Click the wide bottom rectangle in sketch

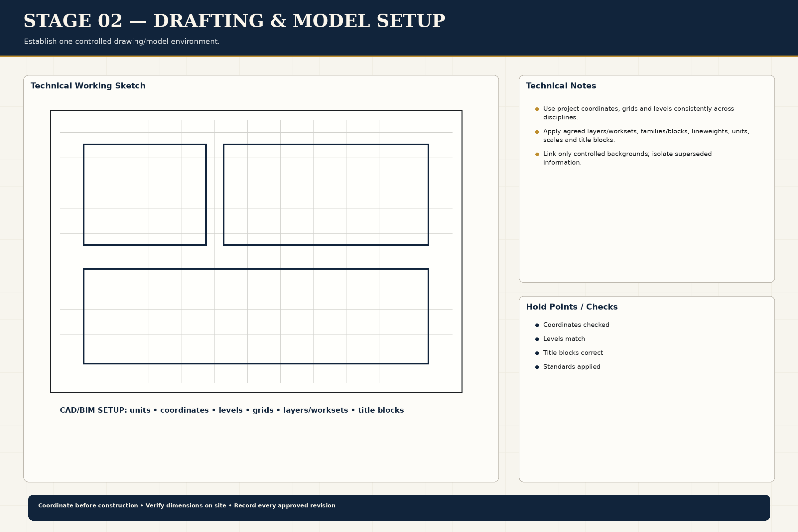[256, 316]
